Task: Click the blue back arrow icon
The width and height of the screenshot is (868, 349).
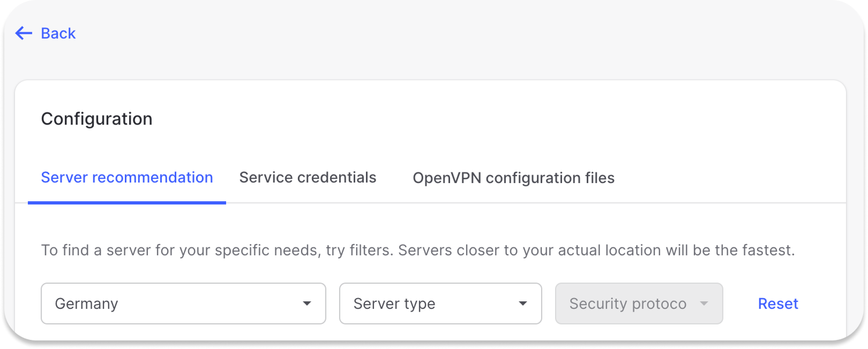Action: click(24, 33)
